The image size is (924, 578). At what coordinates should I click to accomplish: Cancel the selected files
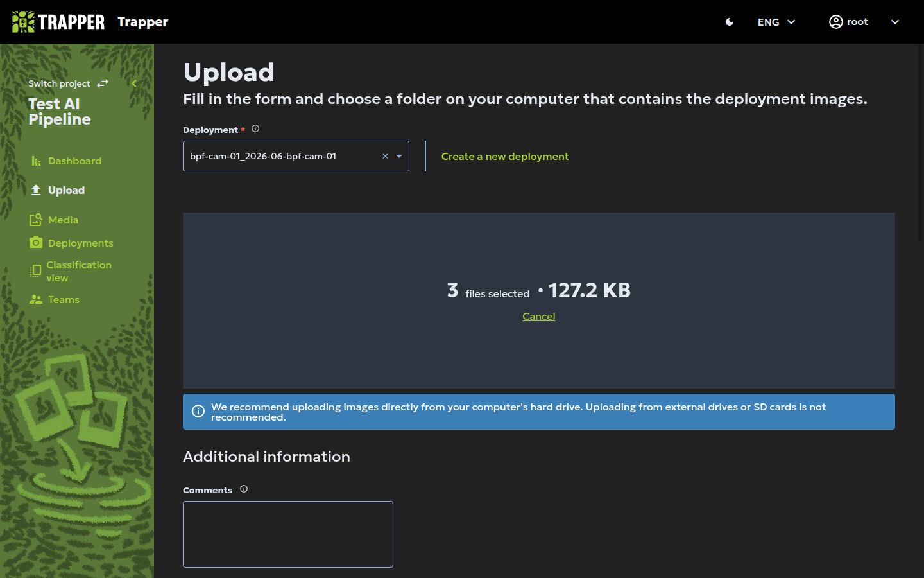[x=539, y=316]
